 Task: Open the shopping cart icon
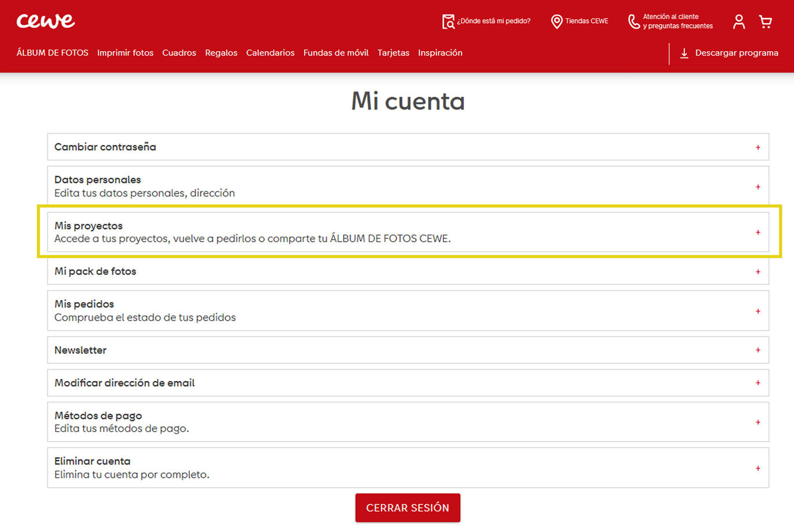pyautogui.click(x=765, y=21)
